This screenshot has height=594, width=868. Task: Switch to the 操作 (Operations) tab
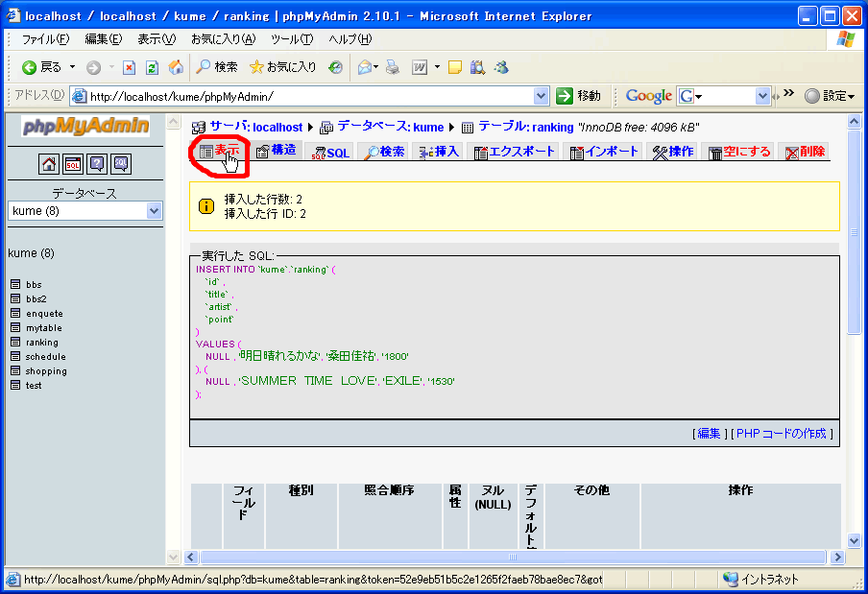coord(672,152)
